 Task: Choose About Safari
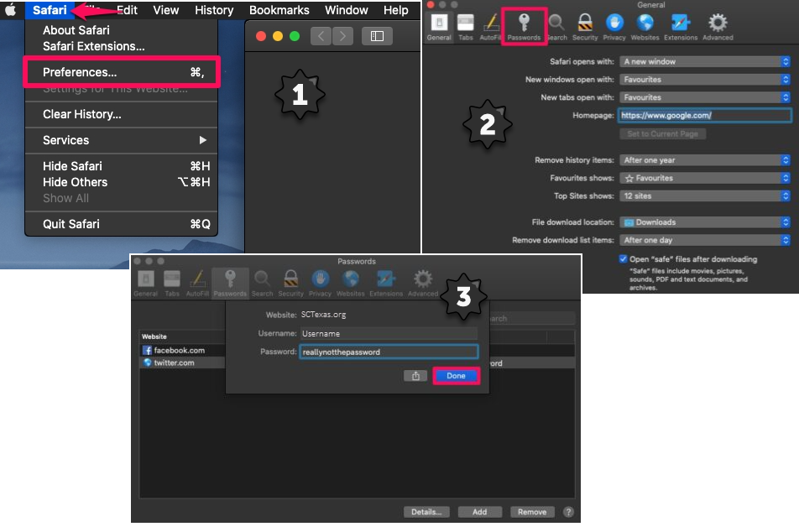tap(121, 30)
